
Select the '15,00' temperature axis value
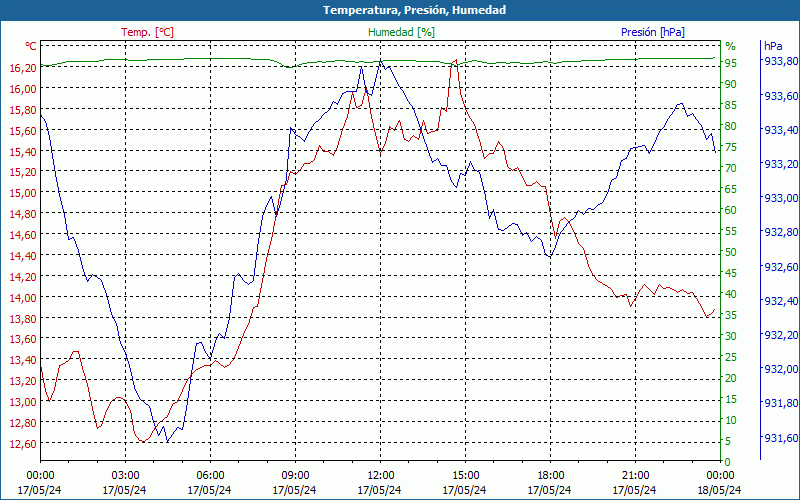[23, 193]
